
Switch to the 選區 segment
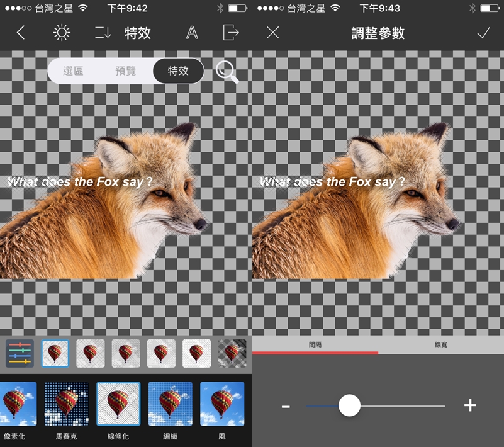(x=74, y=71)
